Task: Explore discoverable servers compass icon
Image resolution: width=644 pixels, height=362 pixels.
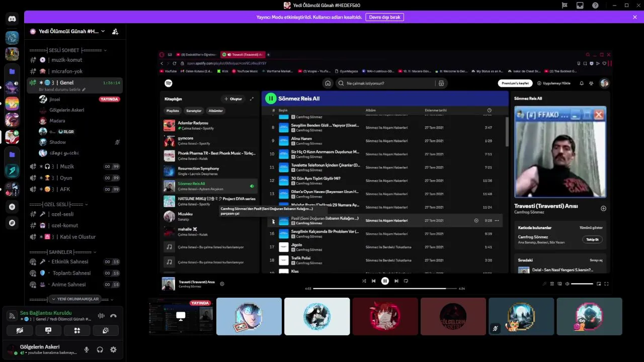Action: click(x=12, y=223)
